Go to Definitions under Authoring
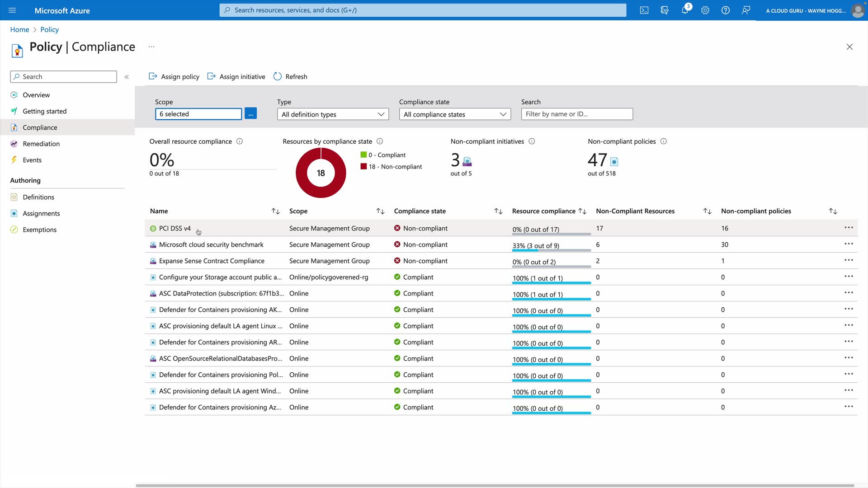 point(38,197)
